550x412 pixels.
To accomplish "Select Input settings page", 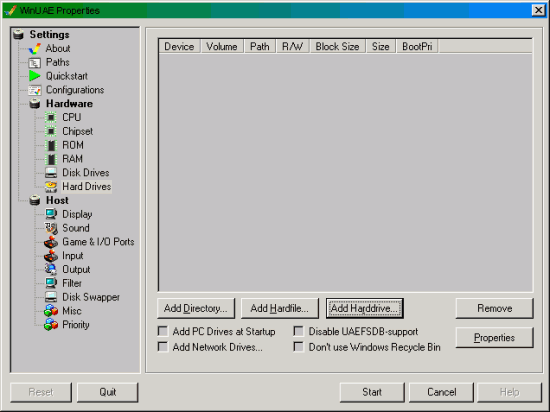I will pos(73,256).
